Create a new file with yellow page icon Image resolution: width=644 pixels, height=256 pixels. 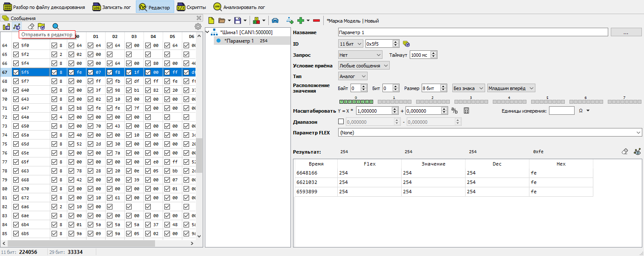tap(211, 20)
